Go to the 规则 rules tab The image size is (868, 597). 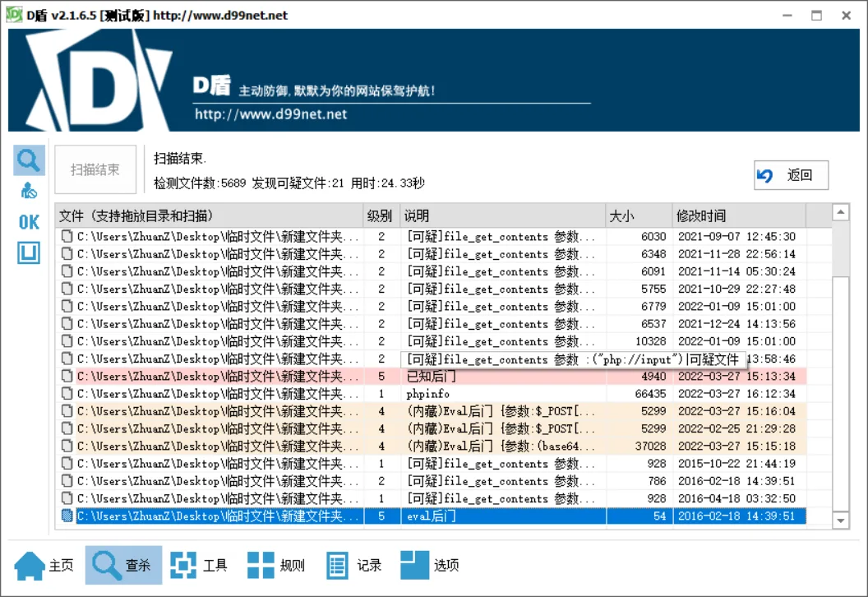277,565
